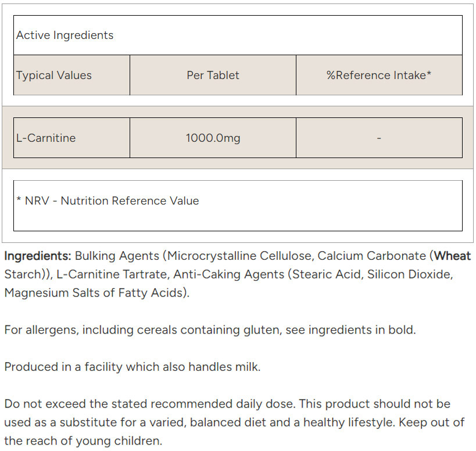Click the facility handles milk statement
476x451 pixels.
click(x=133, y=367)
